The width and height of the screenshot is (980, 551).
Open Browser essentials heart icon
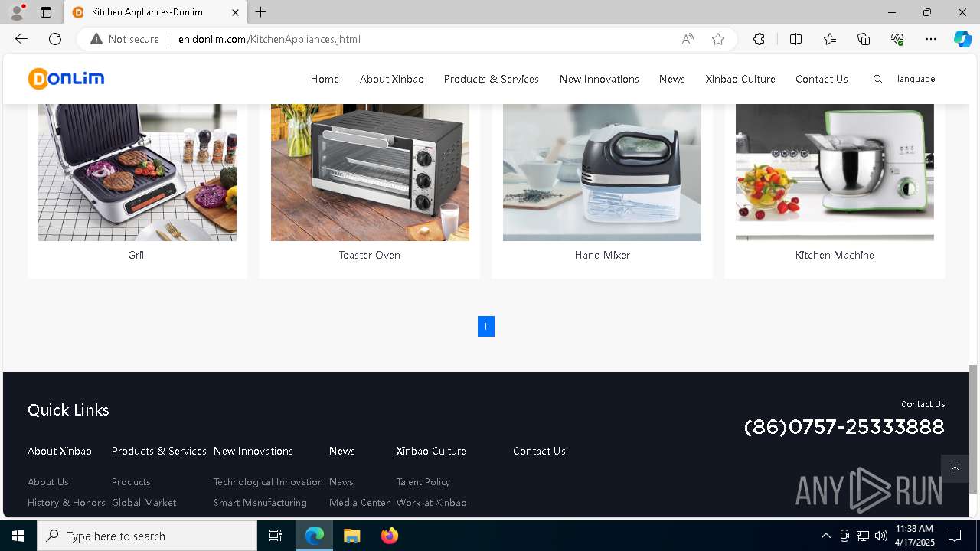[x=897, y=39]
